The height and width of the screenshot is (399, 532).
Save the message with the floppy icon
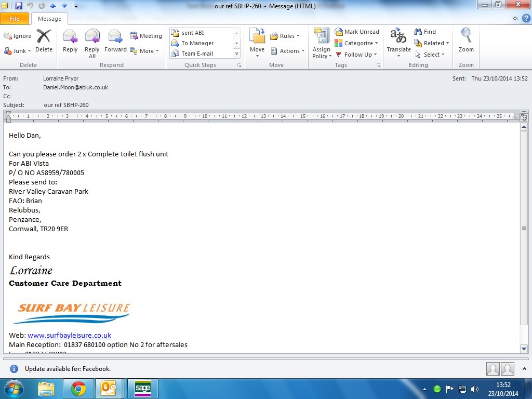(x=19, y=6)
